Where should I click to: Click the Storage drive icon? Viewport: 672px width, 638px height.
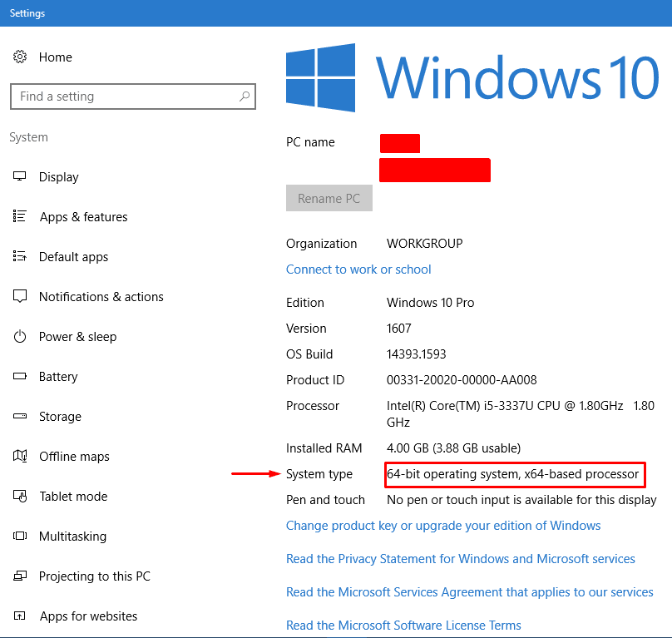(x=20, y=416)
